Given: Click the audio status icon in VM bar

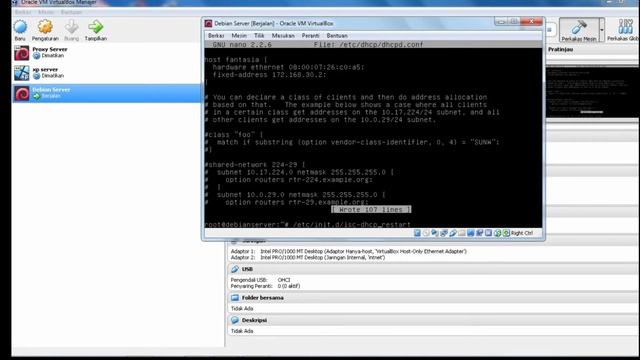Looking at the screenshot, I should 435,233.
